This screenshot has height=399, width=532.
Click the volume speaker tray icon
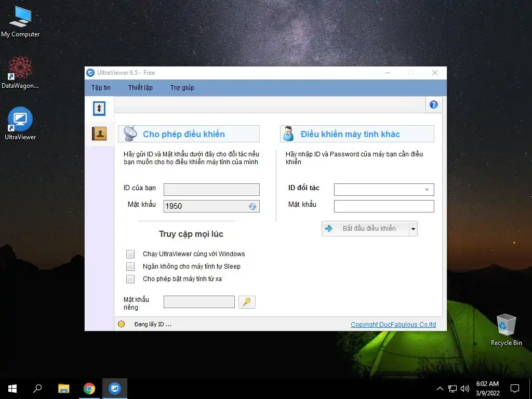pyautogui.click(x=465, y=389)
